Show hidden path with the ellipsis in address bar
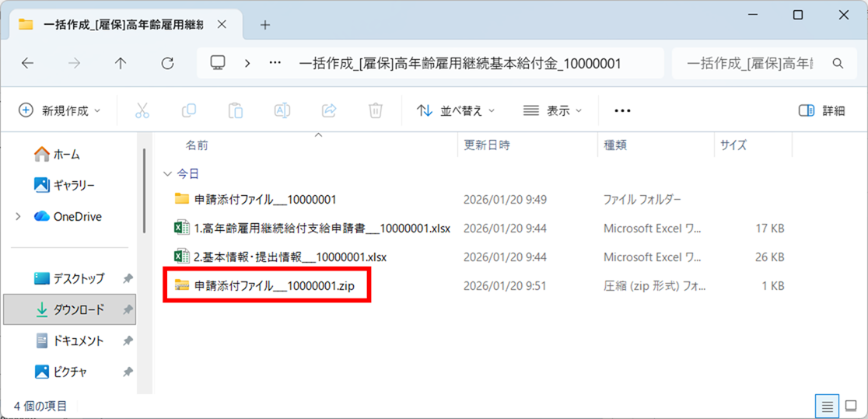This screenshot has width=868, height=419. coord(275,63)
